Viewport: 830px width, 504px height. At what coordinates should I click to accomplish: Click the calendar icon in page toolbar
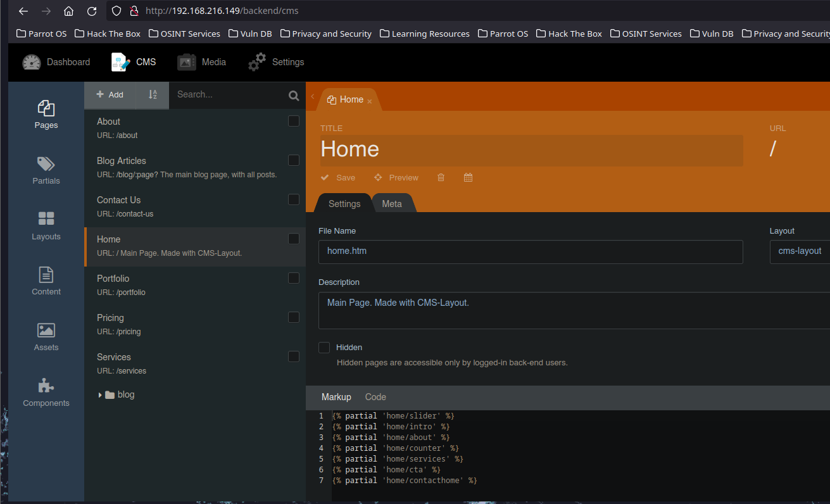[468, 178]
